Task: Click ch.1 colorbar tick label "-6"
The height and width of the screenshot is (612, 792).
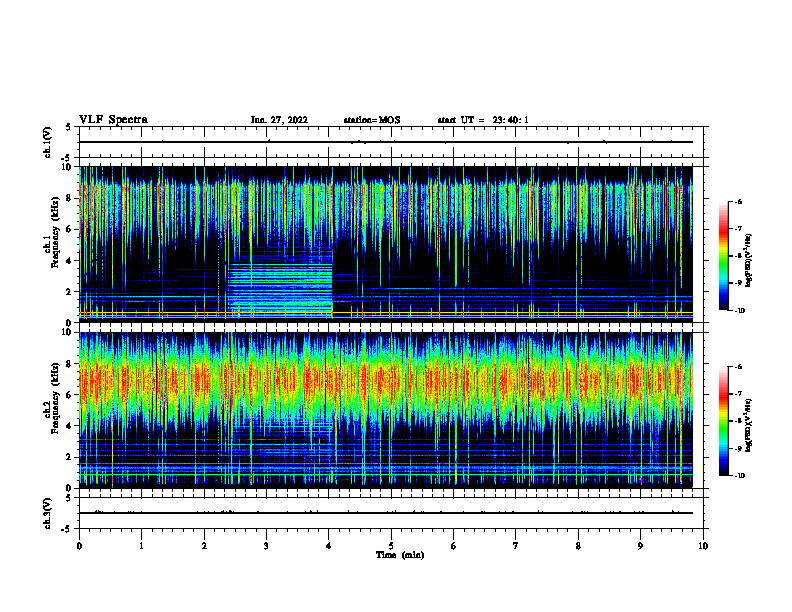Action: click(x=738, y=201)
